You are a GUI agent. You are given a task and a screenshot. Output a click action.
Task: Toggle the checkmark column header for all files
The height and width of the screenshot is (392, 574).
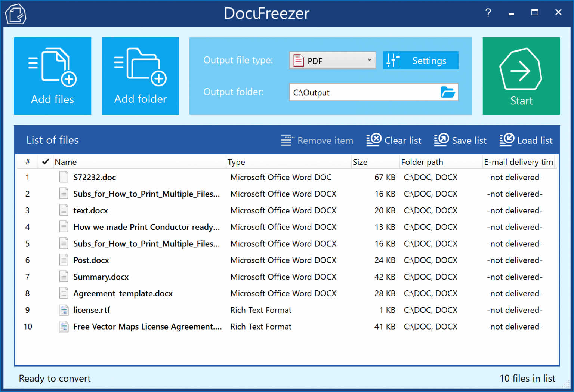click(46, 162)
